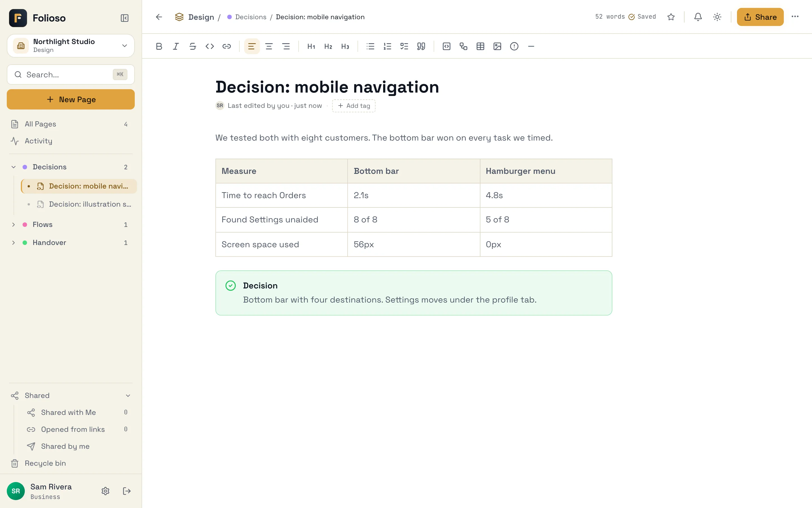Screen dimensions: 812x508
Task: Expand the Handover section
Action: point(14,243)
